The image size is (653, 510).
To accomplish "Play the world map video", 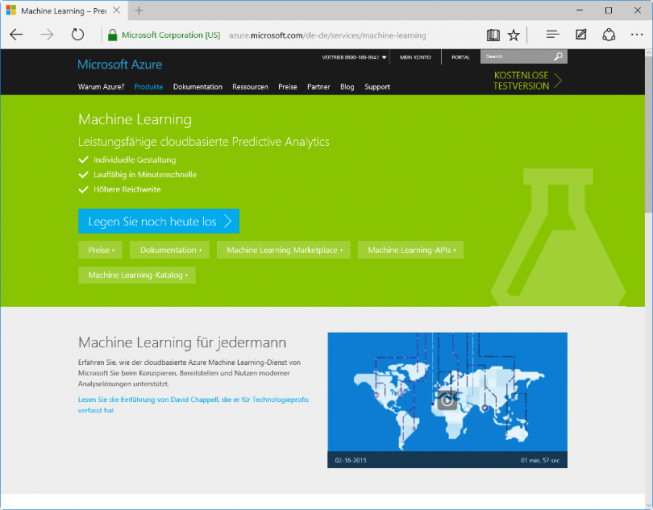I will click(447, 401).
